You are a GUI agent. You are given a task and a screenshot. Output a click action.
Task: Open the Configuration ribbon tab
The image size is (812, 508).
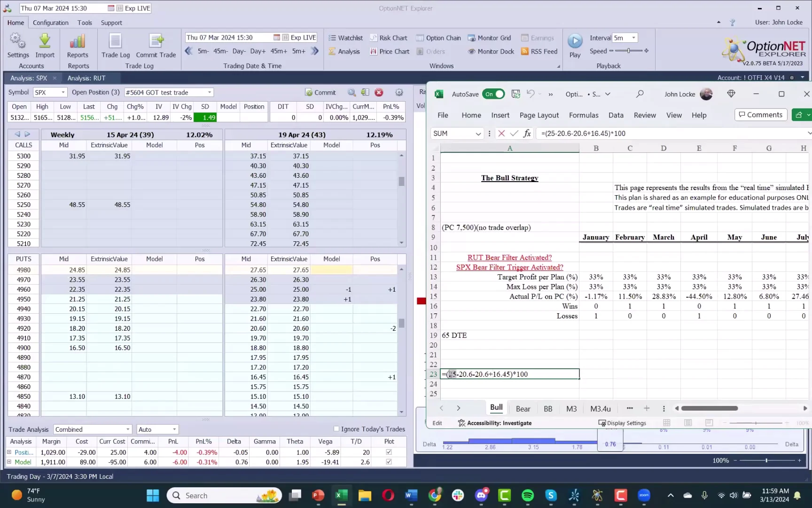point(51,23)
